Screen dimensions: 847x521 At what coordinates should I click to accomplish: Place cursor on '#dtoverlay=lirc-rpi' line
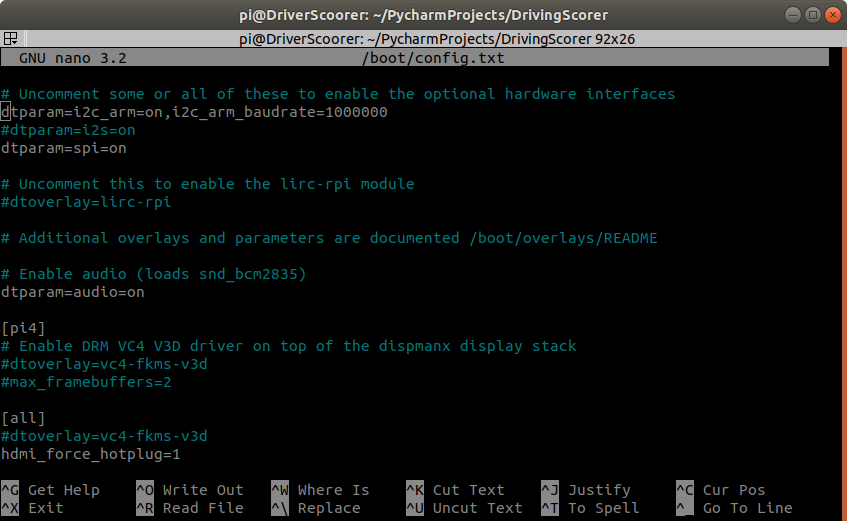tap(86, 202)
